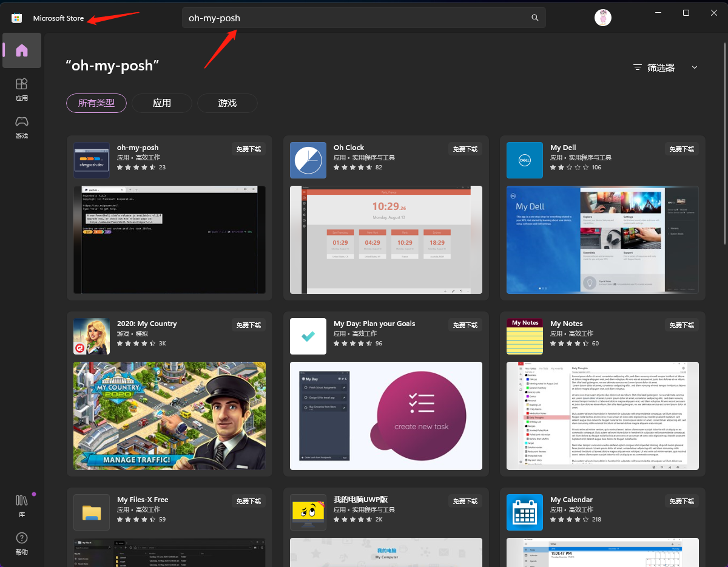The image size is (728, 567).
Task: Open the user profile avatar
Action: tap(602, 18)
